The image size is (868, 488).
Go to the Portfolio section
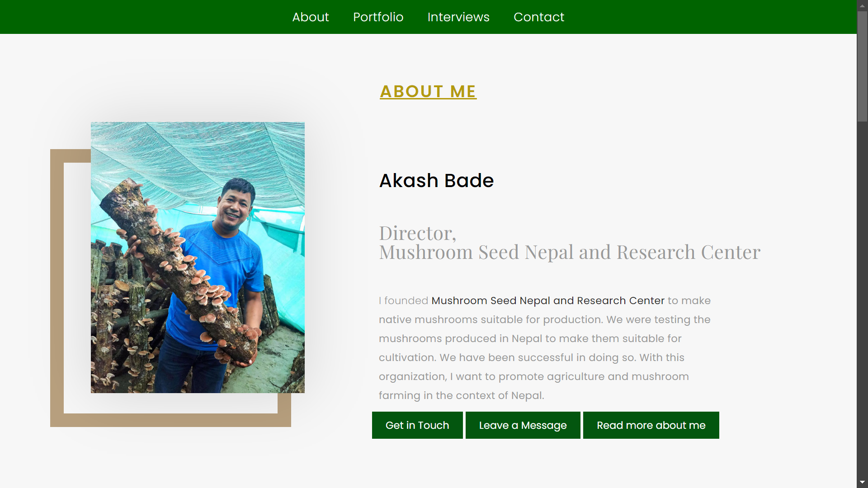[x=378, y=17]
